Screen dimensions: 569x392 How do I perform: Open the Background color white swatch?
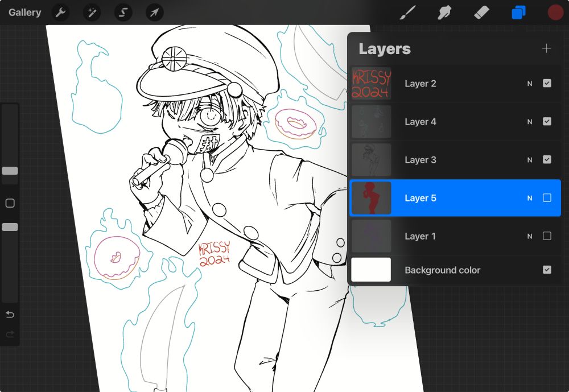click(x=371, y=270)
